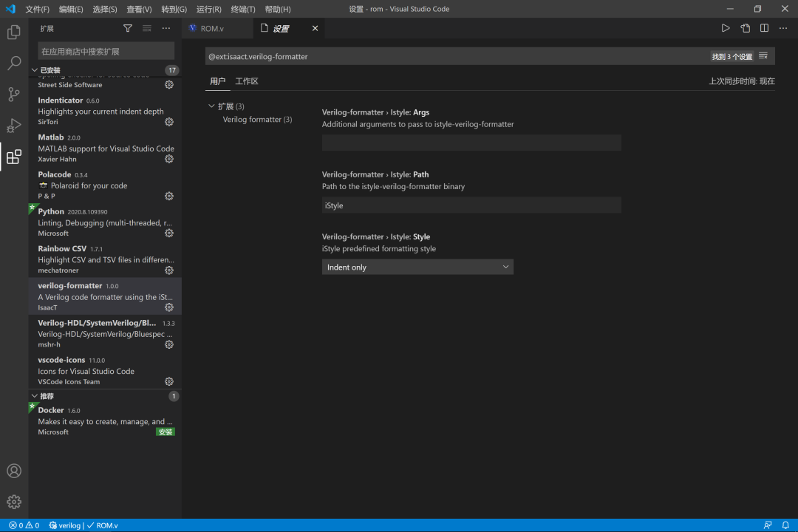The height and width of the screenshot is (532, 798).
Task: Open gear menu for Polacode extension
Action: 169,196
